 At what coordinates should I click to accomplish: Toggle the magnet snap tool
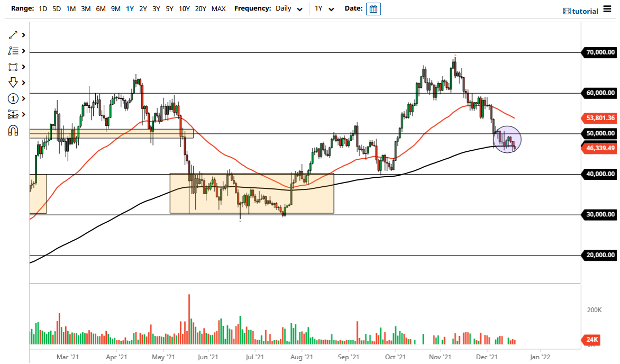13,130
